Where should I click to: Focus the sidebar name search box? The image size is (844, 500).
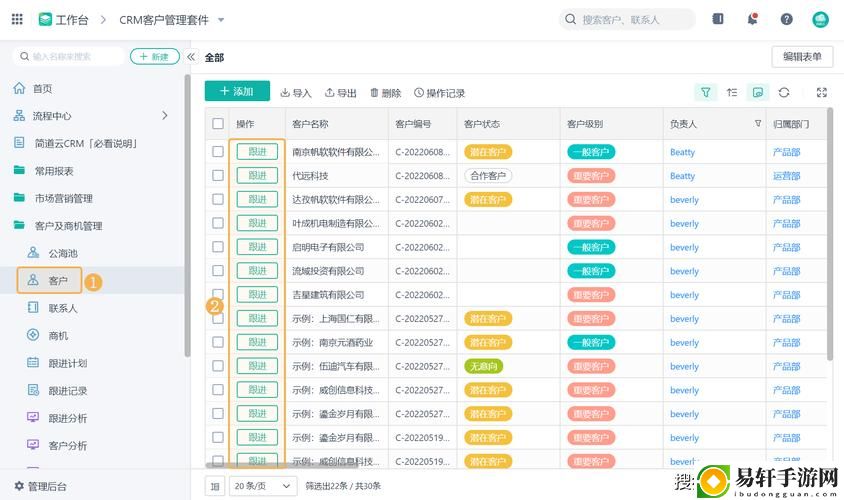pos(68,57)
